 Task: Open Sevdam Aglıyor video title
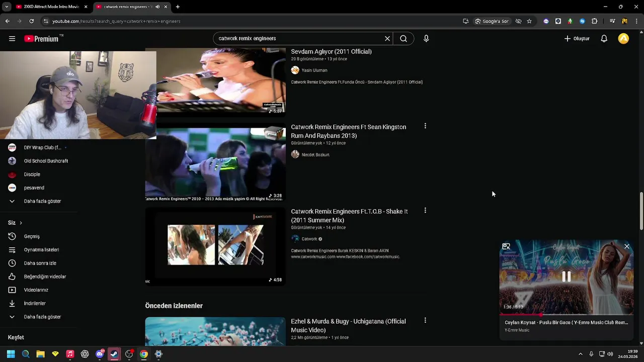(331, 51)
